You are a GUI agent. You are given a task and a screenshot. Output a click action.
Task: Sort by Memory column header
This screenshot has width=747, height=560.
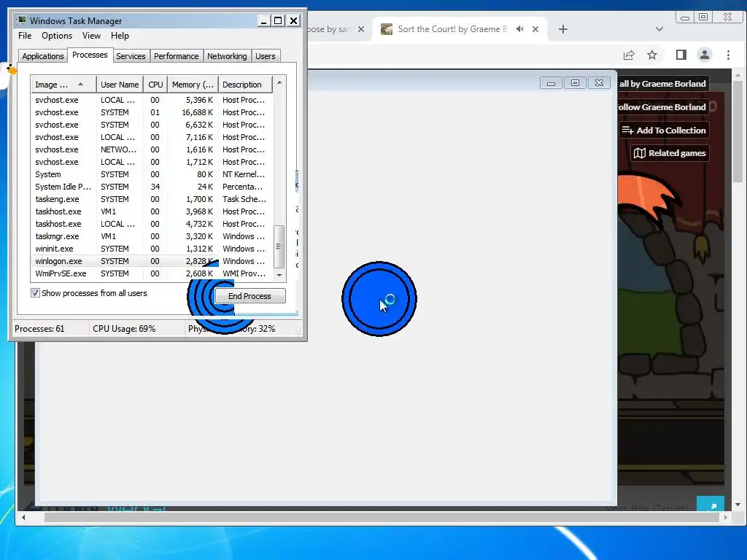click(x=193, y=85)
